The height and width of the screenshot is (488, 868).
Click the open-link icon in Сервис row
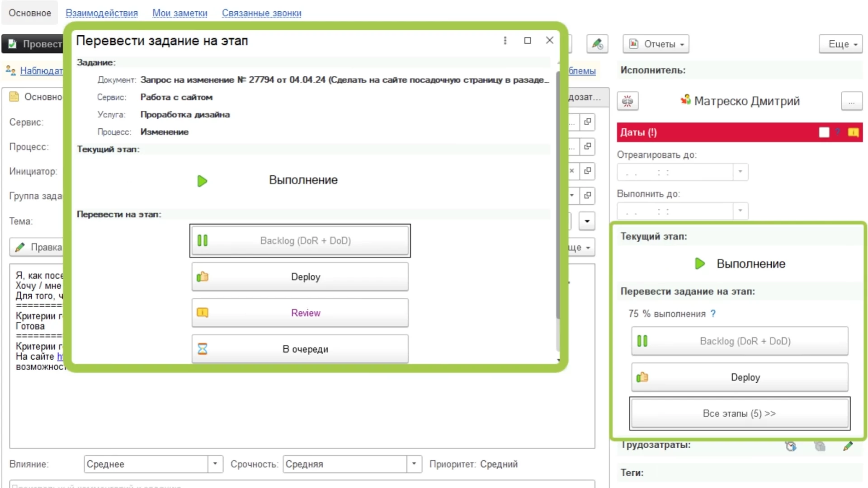tap(587, 122)
